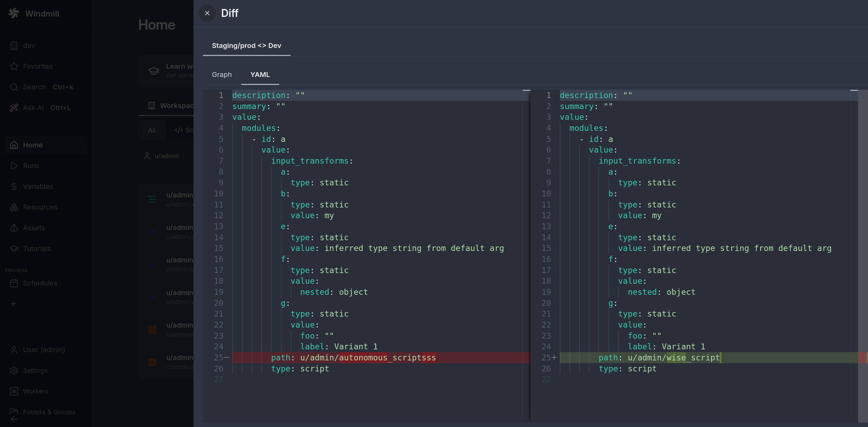Image resolution: width=868 pixels, height=427 pixels.
Task: Click the right diff overview scrollbar
Action: tap(862, 255)
